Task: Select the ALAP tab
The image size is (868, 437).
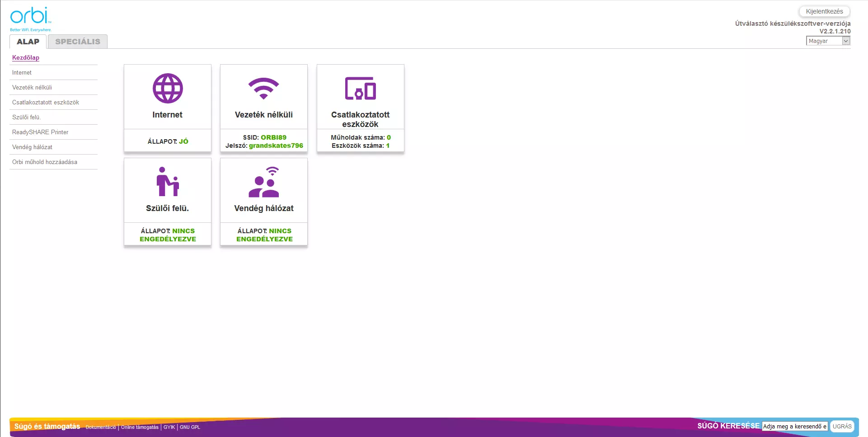Action: (x=28, y=42)
